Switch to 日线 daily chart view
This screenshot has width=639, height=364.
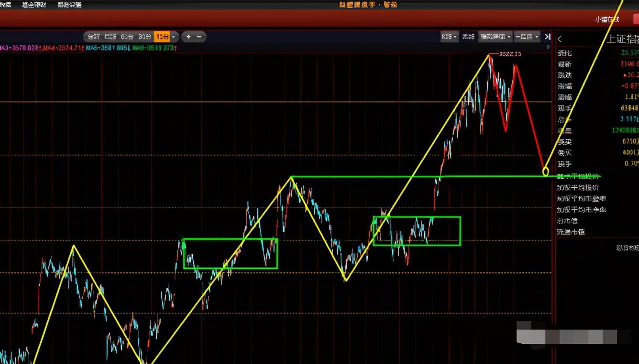point(110,37)
